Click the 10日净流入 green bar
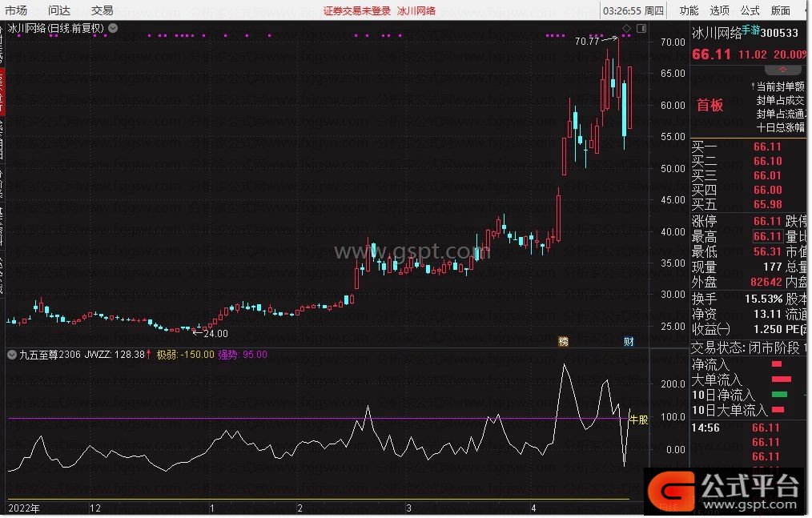The height and width of the screenshot is (518, 812). pyautogui.click(x=779, y=395)
